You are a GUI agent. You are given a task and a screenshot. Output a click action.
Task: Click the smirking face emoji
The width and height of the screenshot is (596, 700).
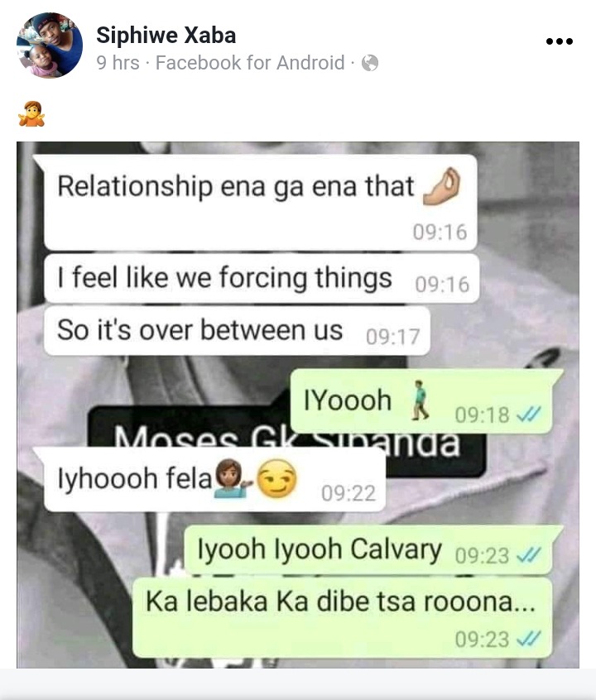coord(277,478)
